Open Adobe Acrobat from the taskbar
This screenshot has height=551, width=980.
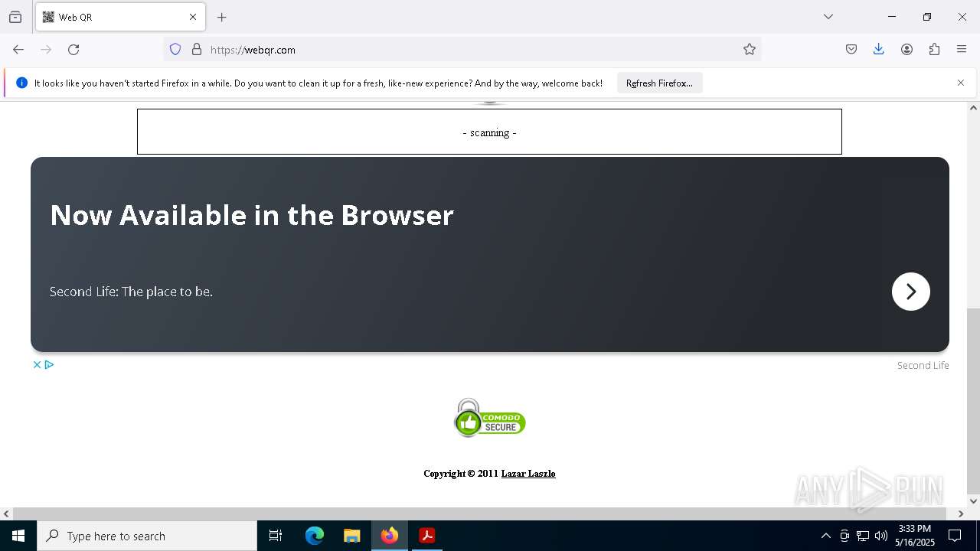[x=427, y=536]
